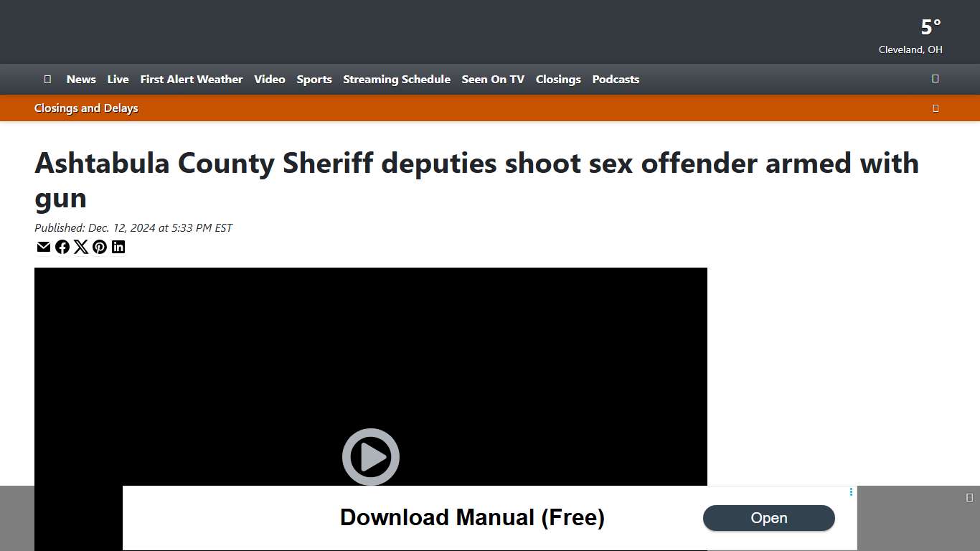Pin the article to Pinterest
The image size is (980, 551).
(x=100, y=247)
